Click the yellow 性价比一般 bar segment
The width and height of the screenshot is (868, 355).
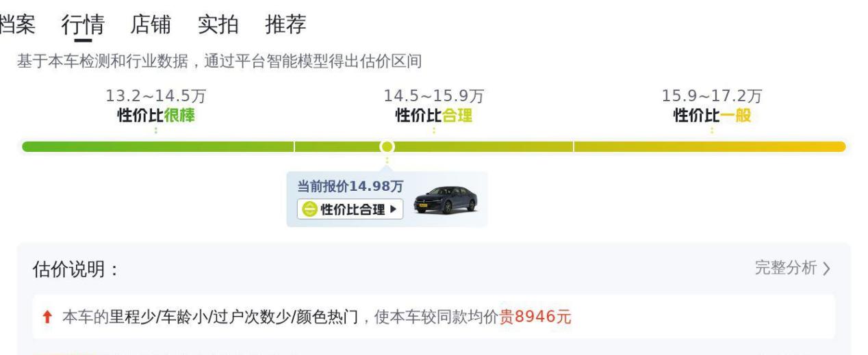pos(710,146)
